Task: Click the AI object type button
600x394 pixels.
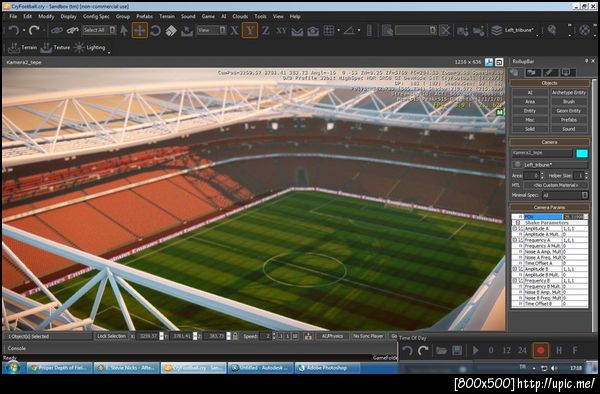Action: click(530, 92)
